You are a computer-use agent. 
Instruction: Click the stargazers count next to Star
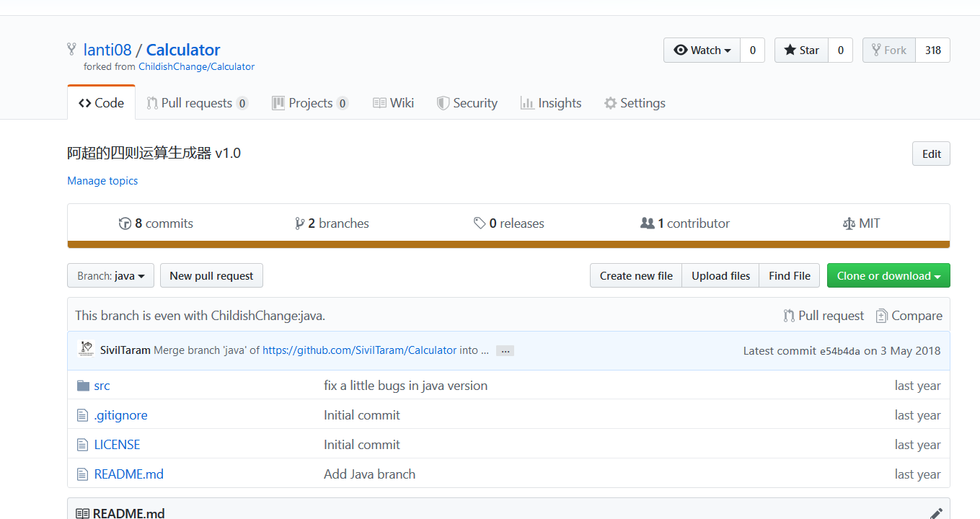(x=841, y=50)
